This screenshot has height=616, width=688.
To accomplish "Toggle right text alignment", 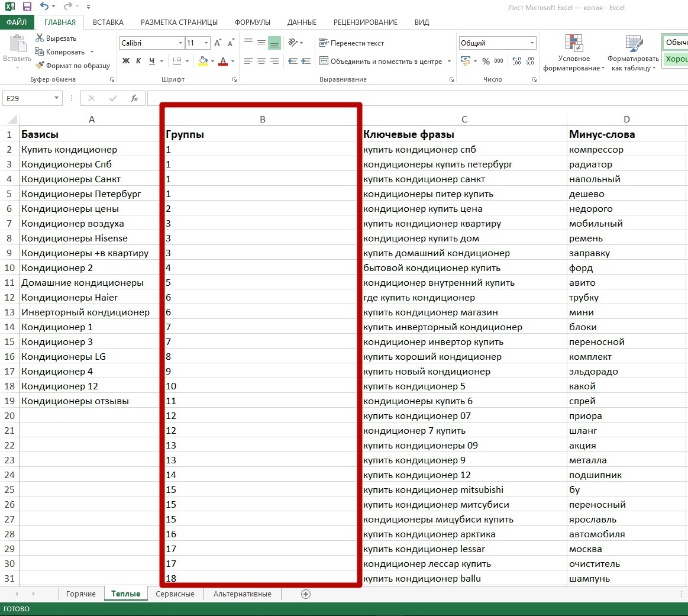I will pyautogui.click(x=274, y=61).
